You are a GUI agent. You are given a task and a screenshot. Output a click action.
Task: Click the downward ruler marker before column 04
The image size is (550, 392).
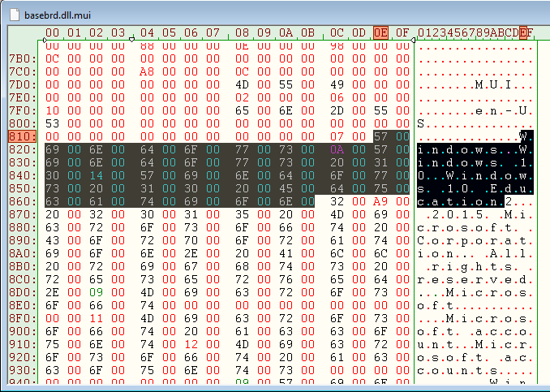click(x=132, y=40)
